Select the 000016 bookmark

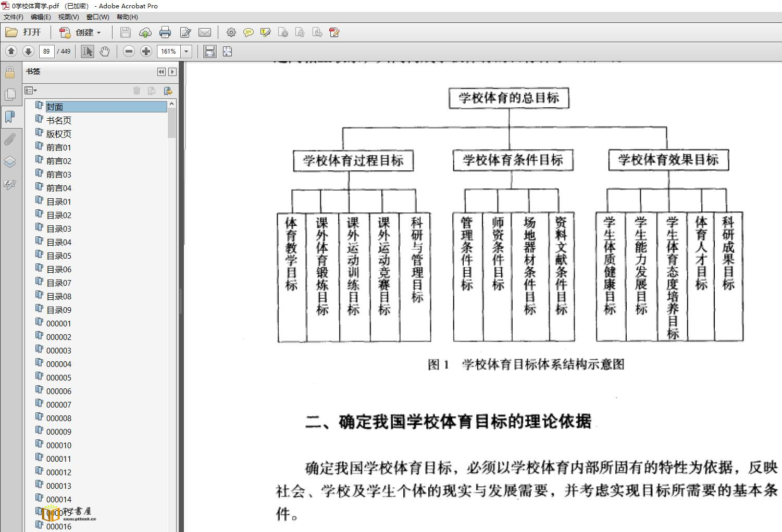coord(59,526)
